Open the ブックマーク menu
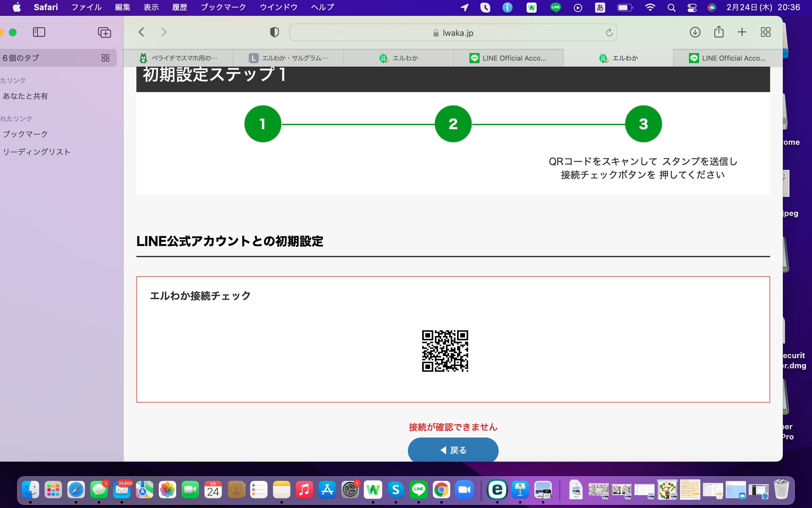The image size is (812, 508). (223, 7)
